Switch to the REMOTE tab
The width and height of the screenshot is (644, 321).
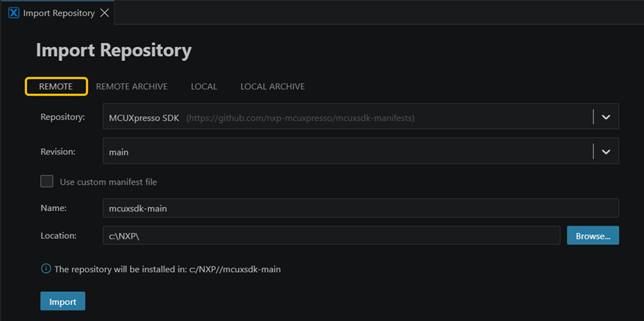click(x=56, y=86)
